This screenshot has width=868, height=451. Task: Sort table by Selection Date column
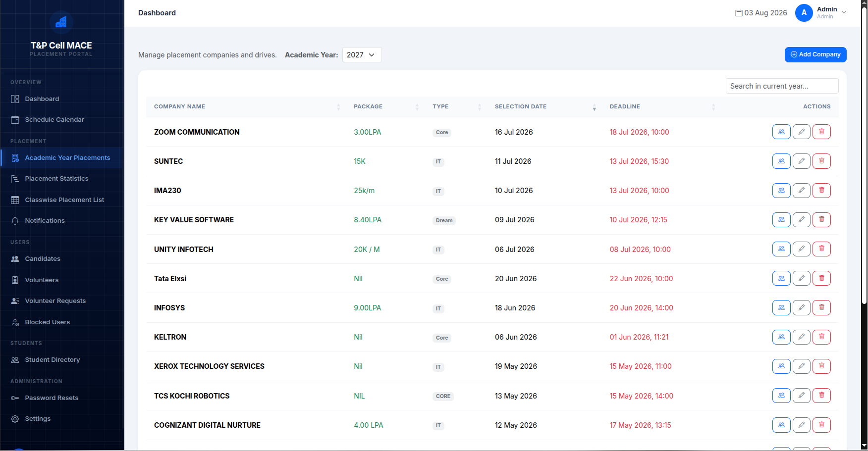click(x=544, y=106)
